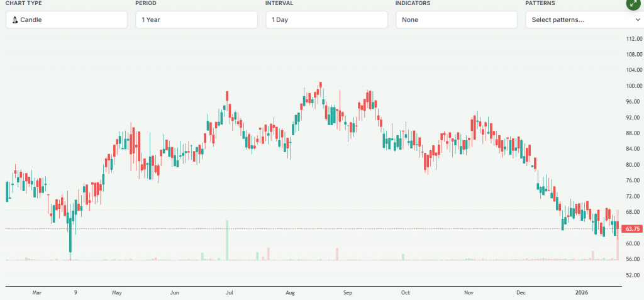Click the chevron arrow of Patterns dropdown
This screenshot has height=300, width=644.
pos(638,19)
